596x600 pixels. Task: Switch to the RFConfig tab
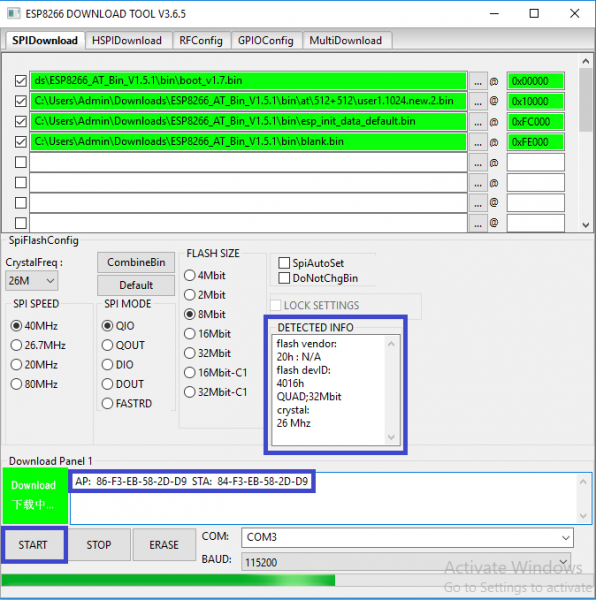(201, 41)
